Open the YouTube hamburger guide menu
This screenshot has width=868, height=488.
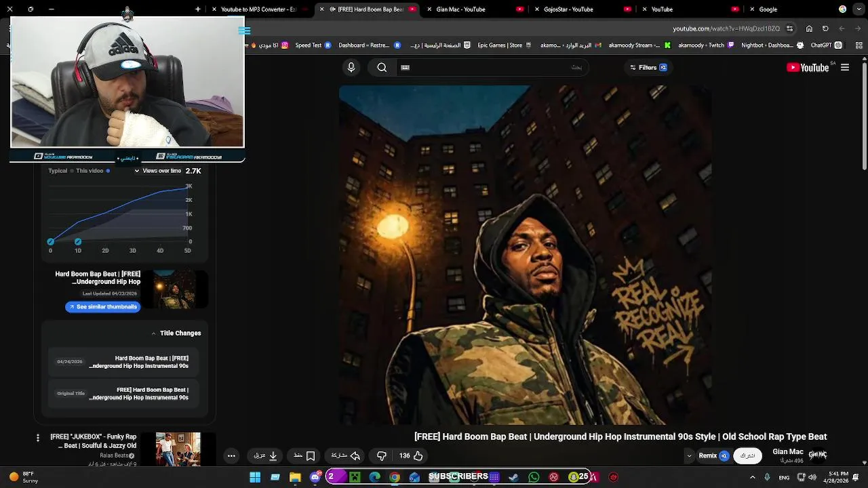click(x=845, y=67)
